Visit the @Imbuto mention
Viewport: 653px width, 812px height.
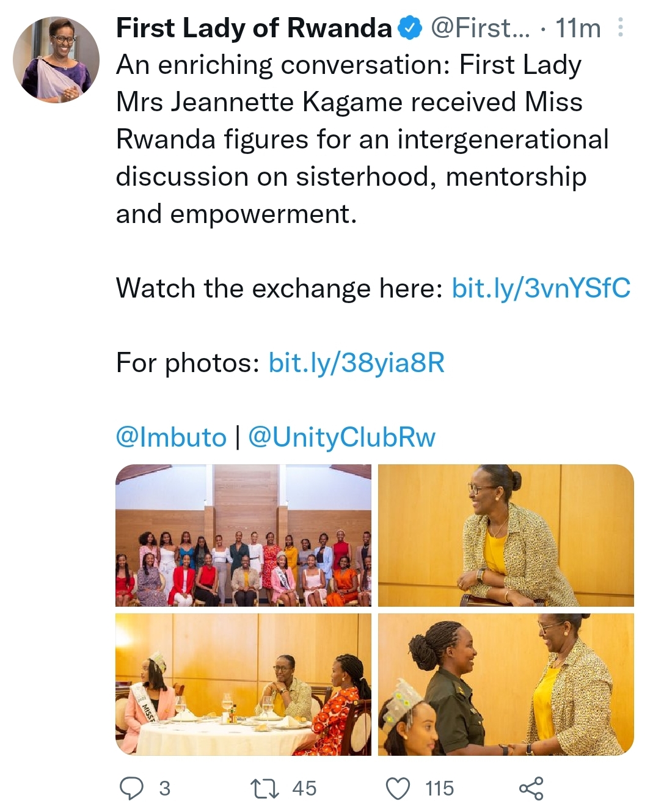[171, 437]
